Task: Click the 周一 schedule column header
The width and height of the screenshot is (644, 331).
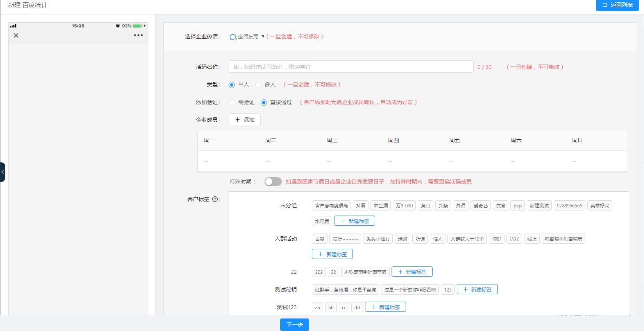Action: [x=209, y=140]
